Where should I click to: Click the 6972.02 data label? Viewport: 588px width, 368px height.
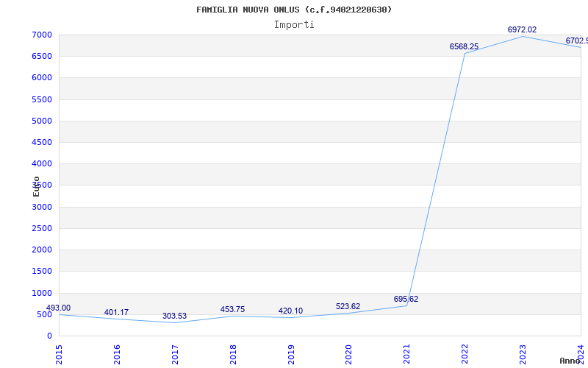tap(522, 29)
